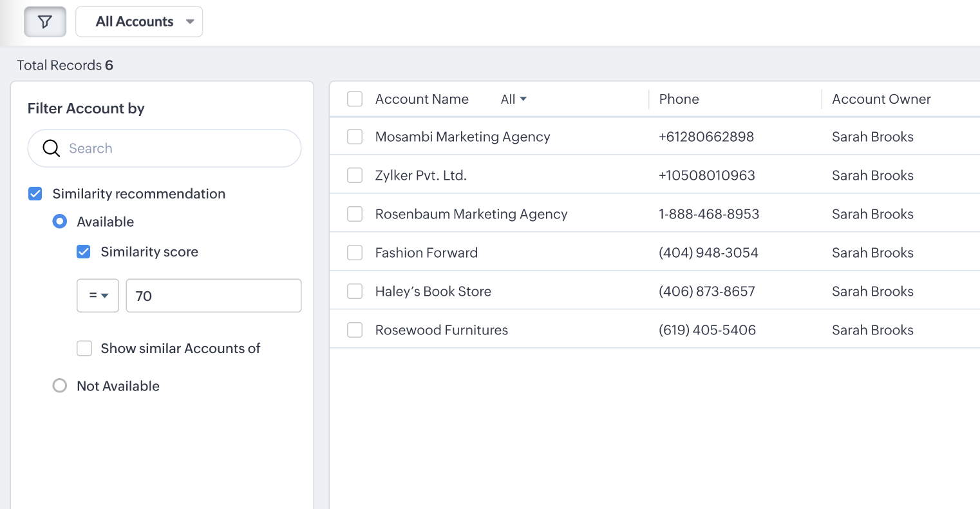
Task: Enable Show similar Accounts of checkbox
Action: tap(84, 349)
